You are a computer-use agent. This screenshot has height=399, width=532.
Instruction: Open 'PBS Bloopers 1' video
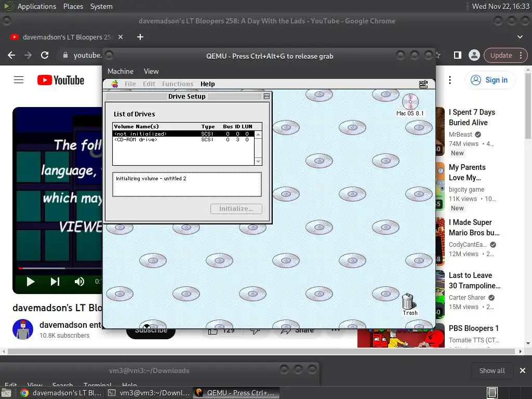pyautogui.click(x=474, y=328)
